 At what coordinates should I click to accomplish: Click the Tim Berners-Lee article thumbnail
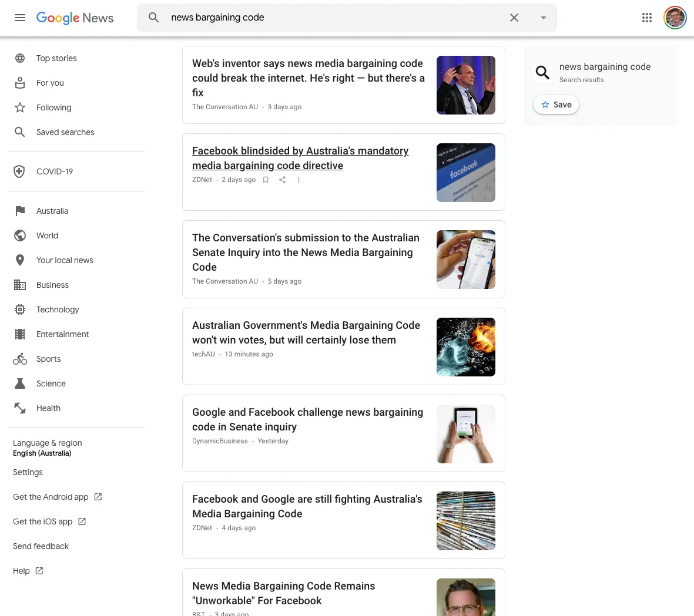465,85
